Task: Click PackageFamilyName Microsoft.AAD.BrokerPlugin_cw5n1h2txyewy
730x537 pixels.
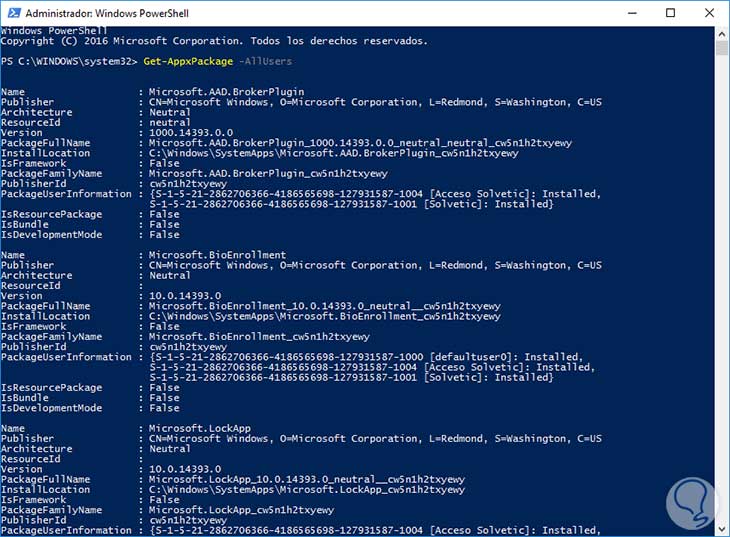Action: (x=268, y=174)
